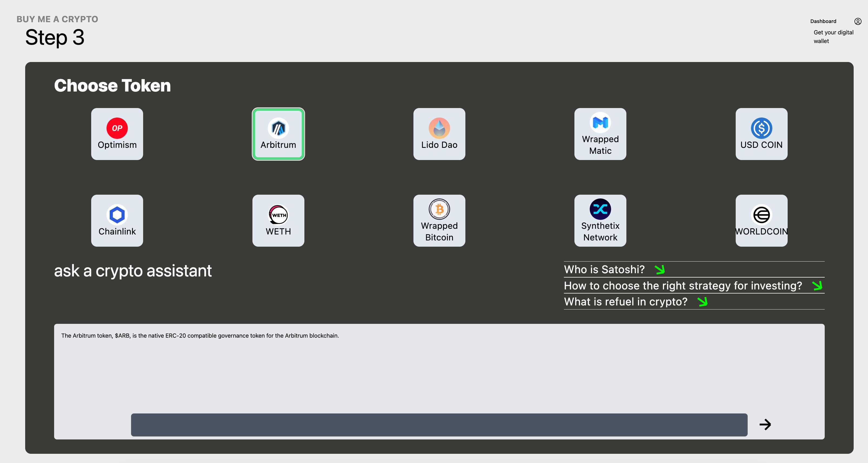The height and width of the screenshot is (463, 868).
Task: Choose the Lido Dao token
Action: pyautogui.click(x=439, y=134)
